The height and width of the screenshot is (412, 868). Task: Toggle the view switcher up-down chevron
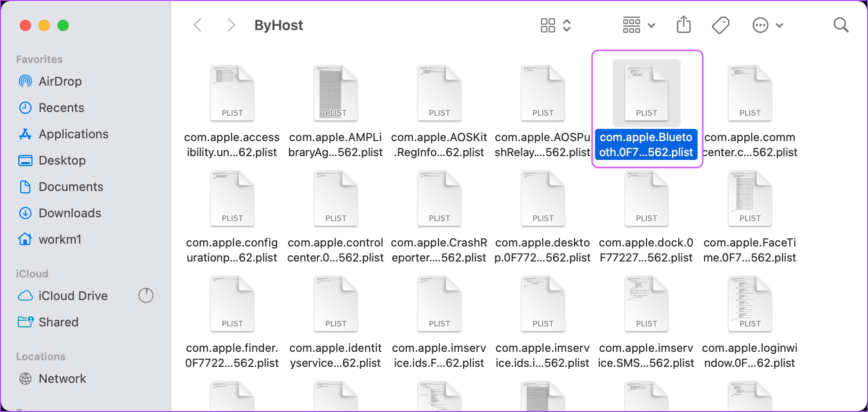click(x=567, y=25)
